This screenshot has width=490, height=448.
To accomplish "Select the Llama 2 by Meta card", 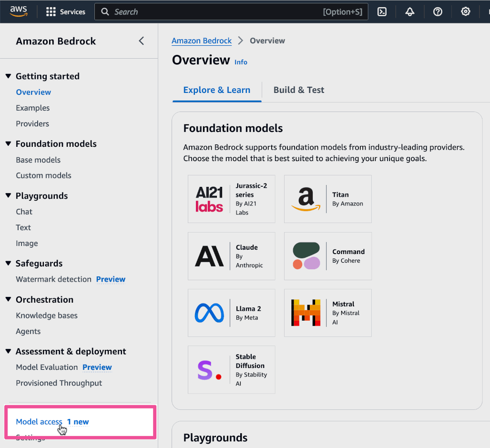I will 232,313.
